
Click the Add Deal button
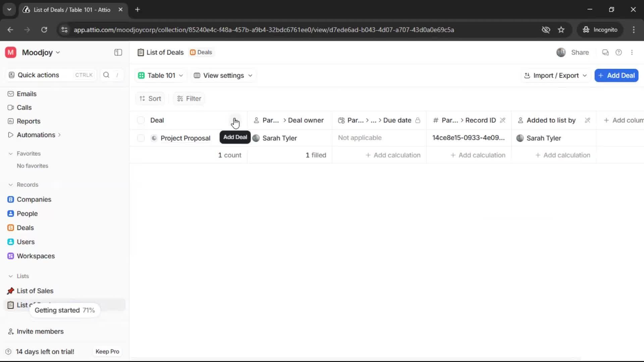click(616, 75)
